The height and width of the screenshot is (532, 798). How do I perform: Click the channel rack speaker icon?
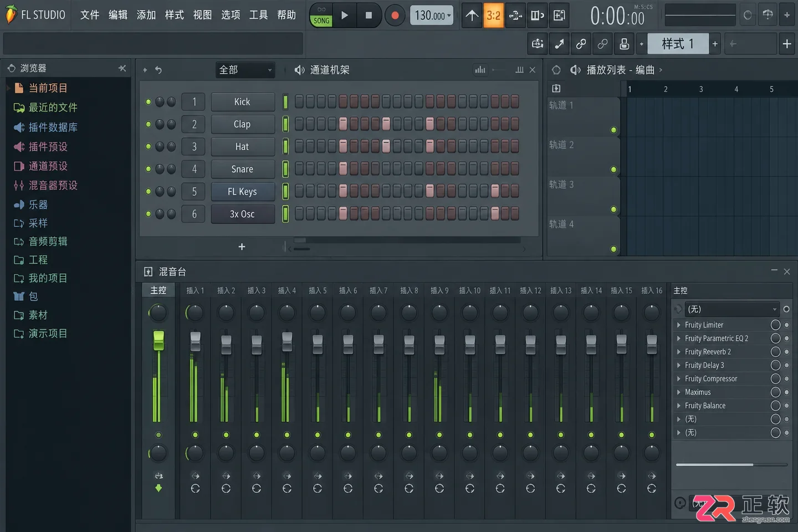(299, 70)
